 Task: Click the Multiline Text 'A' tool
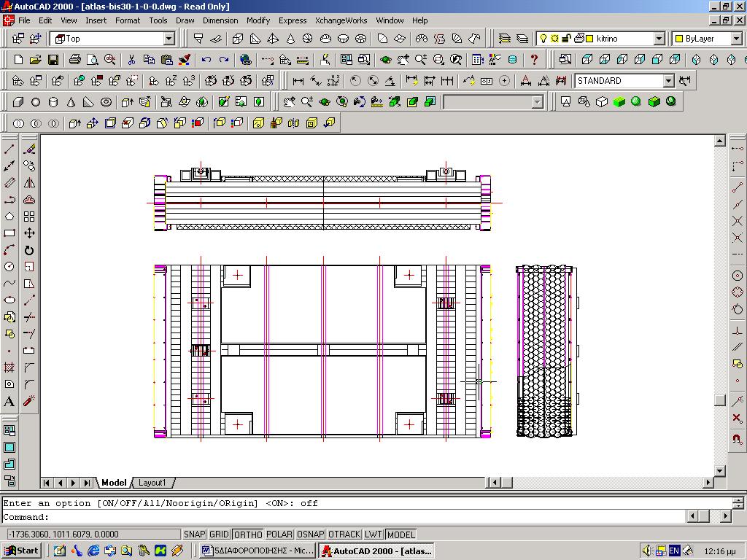tap(9, 401)
